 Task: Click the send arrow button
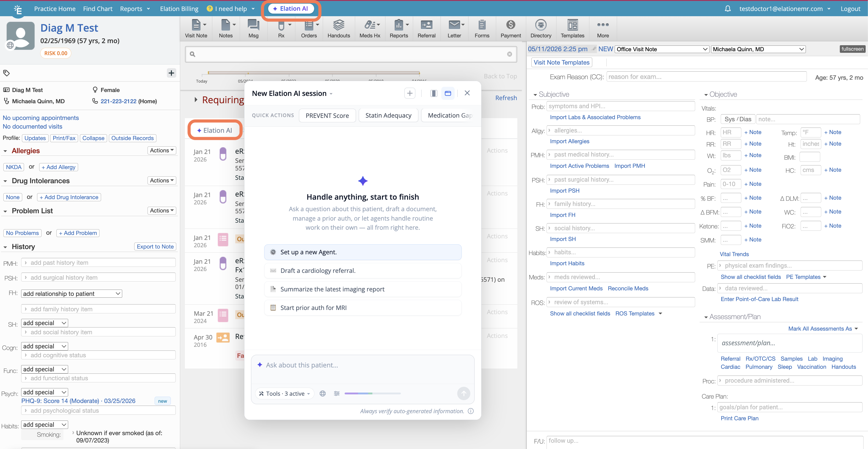tap(464, 393)
